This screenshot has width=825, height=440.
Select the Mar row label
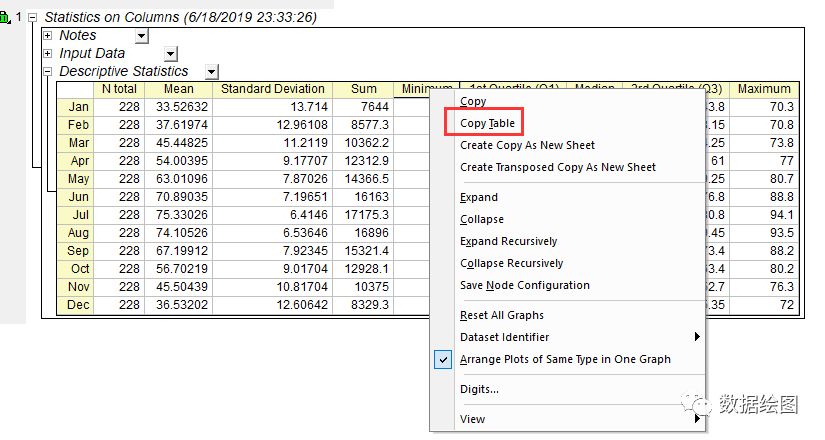[75, 143]
